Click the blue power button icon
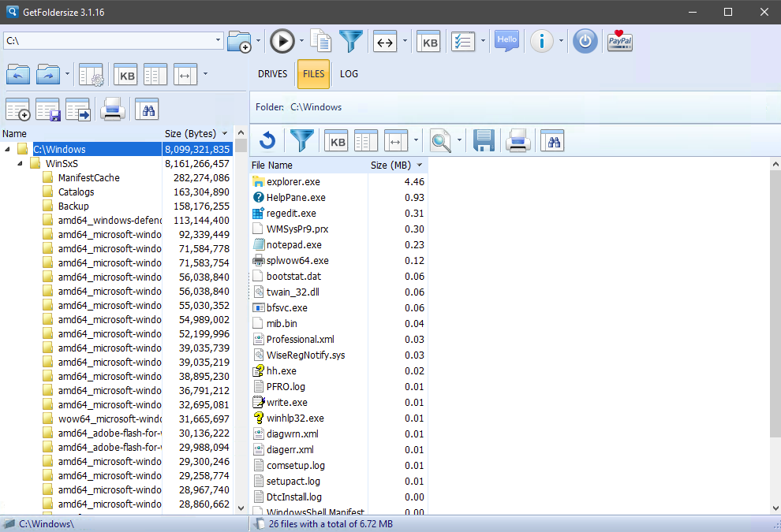 coord(585,41)
